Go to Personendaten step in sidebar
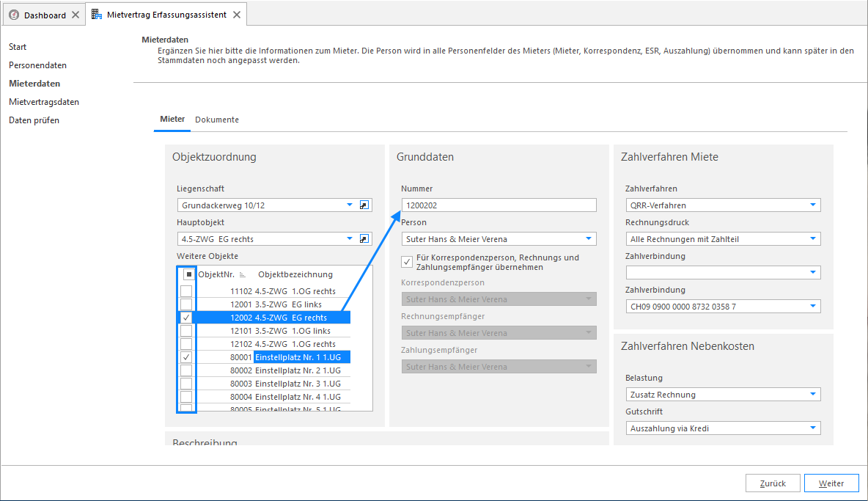The height and width of the screenshot is (501, 868). (x=37, y=65)
